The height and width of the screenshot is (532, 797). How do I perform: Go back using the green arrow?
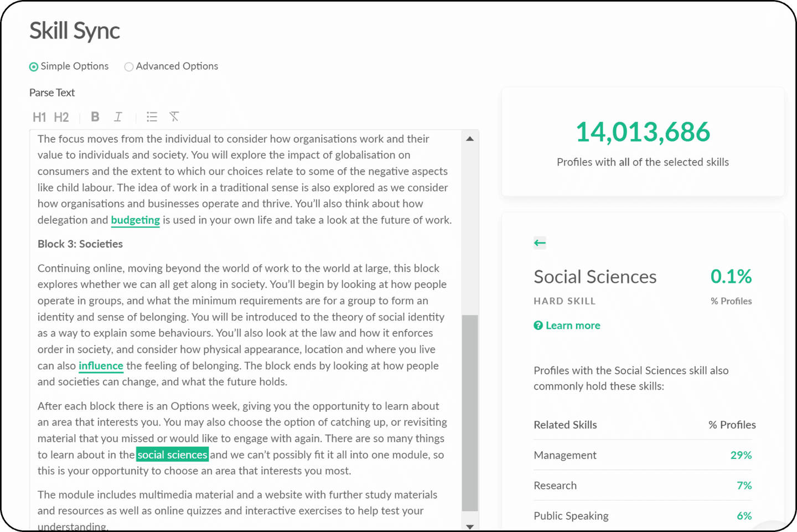[x=540, y=242]
